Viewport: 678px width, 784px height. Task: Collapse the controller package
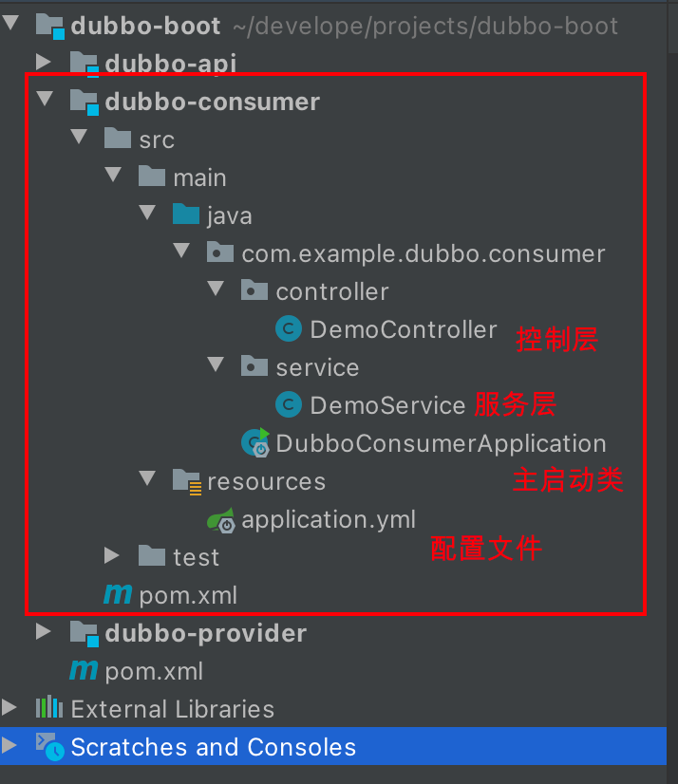coord(216,288)
